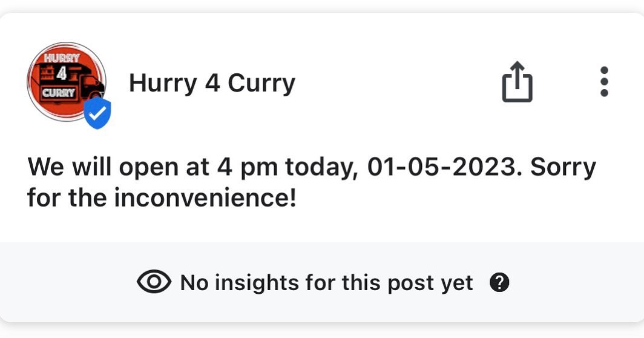Select the "No insights for this post yet" text

326,282
